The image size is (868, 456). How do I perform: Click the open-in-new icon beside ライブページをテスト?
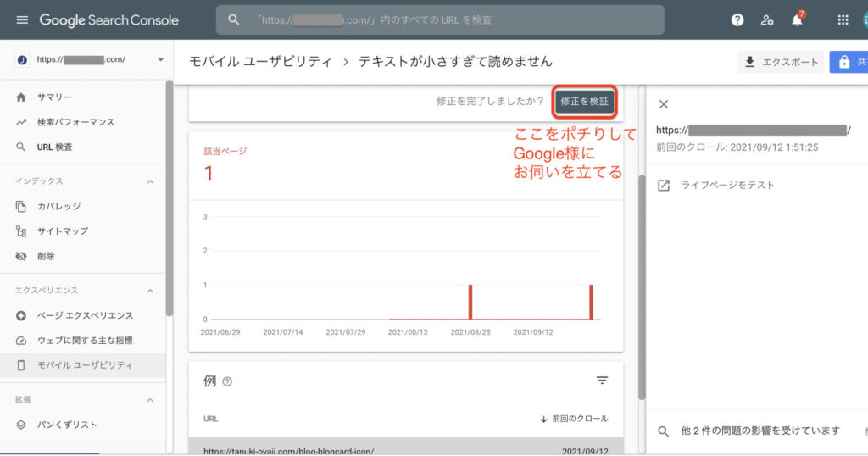pos(664,186)
